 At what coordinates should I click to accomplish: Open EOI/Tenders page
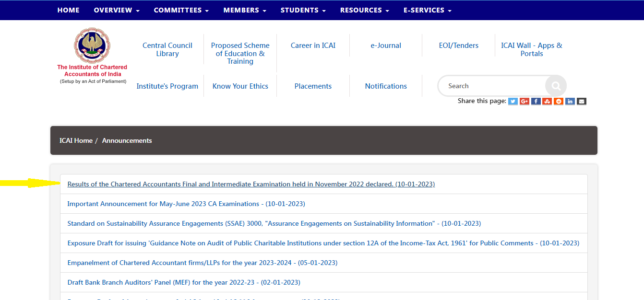point(459,46)
